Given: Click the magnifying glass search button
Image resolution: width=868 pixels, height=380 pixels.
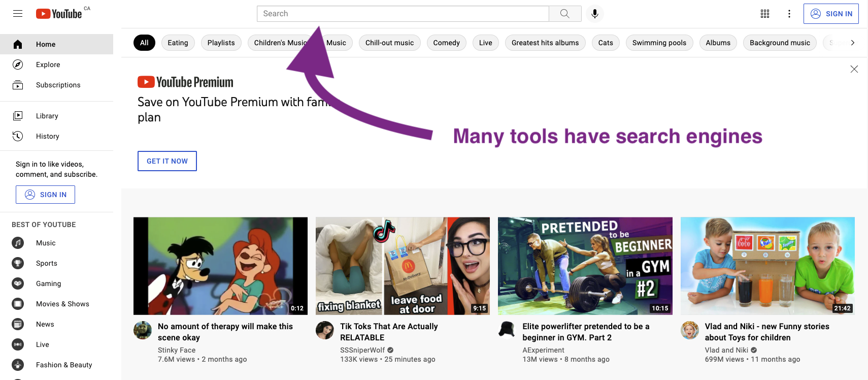Looking at the screenshot, I should pos(565,14).
